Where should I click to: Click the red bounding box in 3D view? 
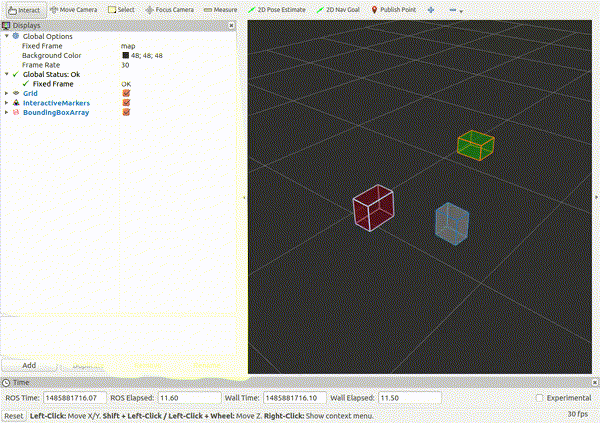point(373,208)
